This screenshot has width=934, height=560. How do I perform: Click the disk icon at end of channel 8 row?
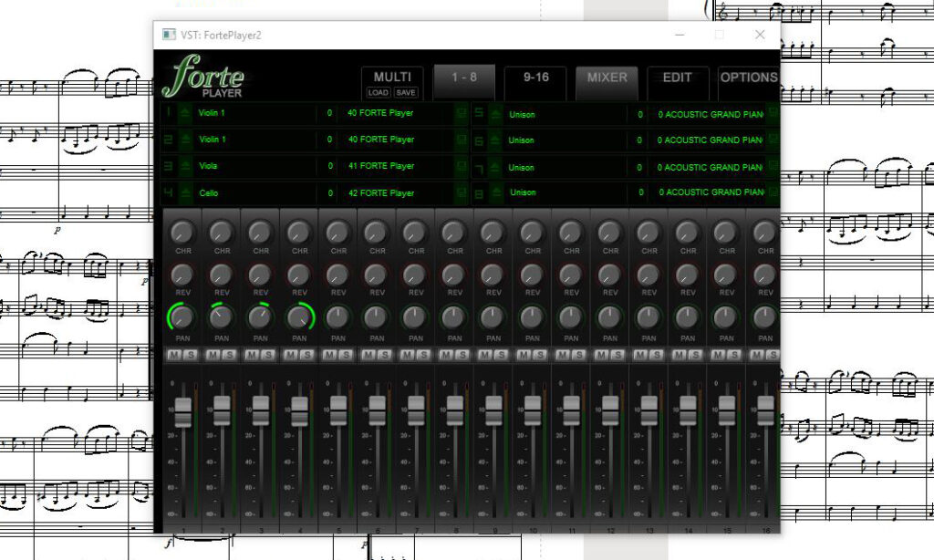pos(773,192)
